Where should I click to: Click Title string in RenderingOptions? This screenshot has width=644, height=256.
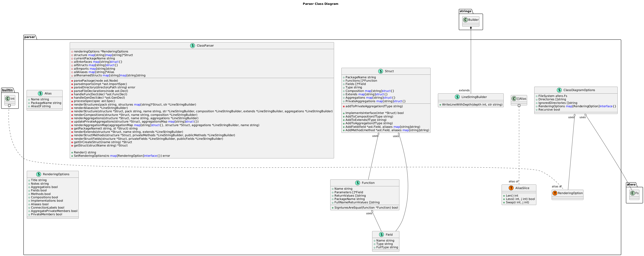tap(37, 180)
